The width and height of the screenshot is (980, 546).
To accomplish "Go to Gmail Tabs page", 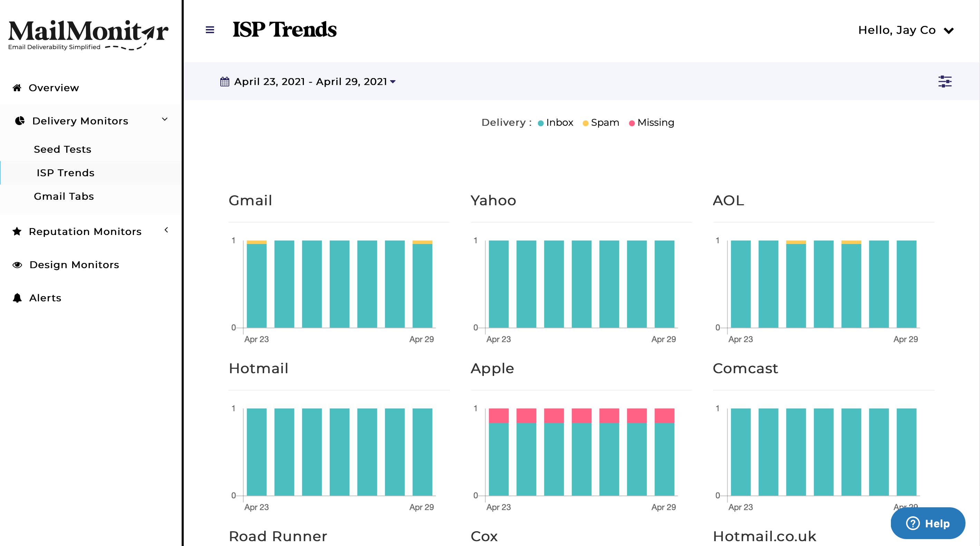I will coord(64,196).
